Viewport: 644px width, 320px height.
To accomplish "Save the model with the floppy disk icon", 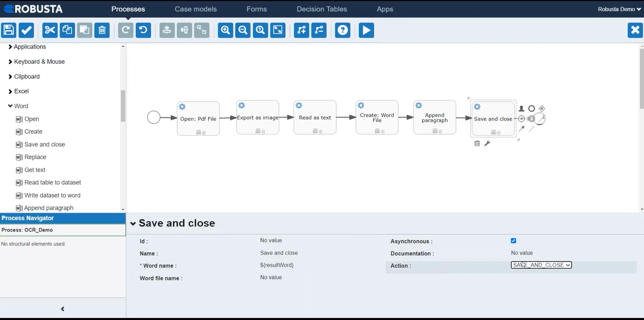I will click(9, 30).
